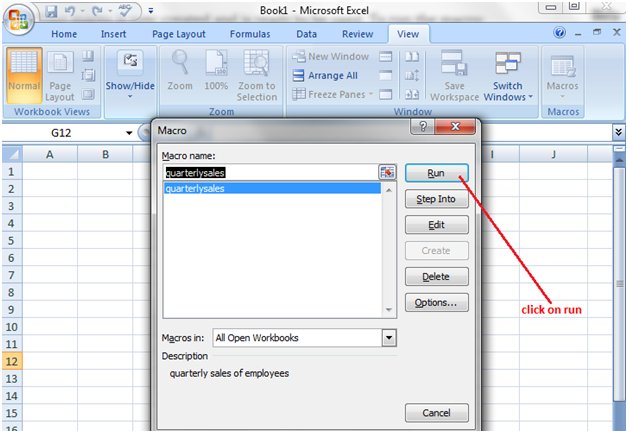Run the Spelling check icon
The width and height of the screenshot is (628, 433).
125,11
